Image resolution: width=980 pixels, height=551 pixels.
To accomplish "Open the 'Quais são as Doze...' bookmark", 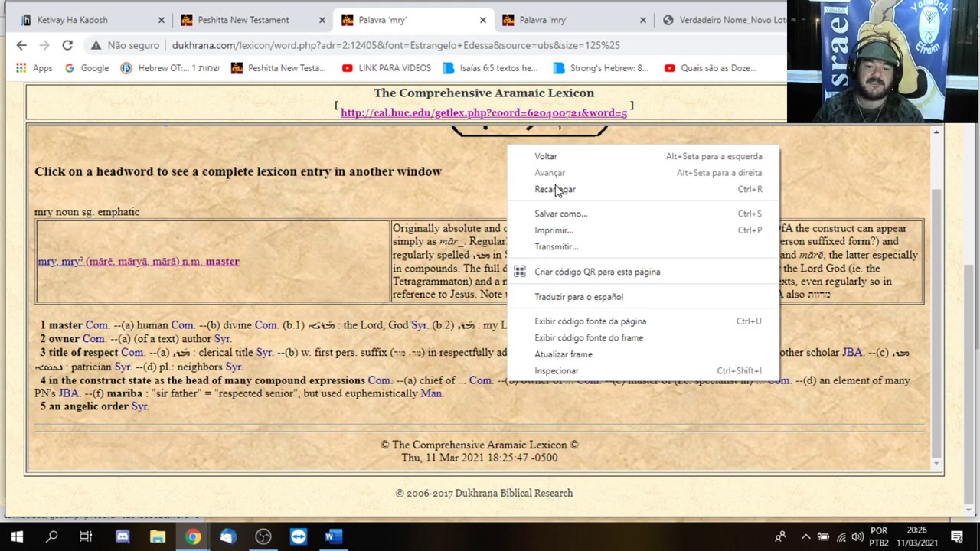I will click(x=710, y=68).
